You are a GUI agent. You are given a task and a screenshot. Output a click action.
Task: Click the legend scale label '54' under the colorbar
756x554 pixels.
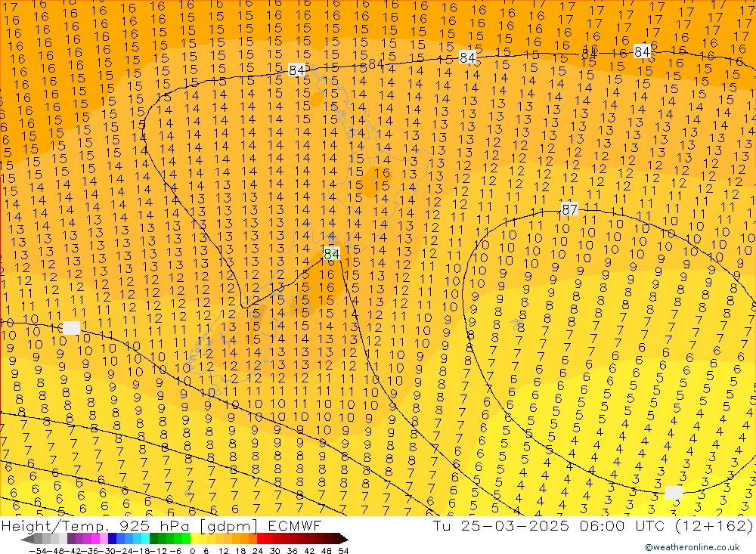343,551
